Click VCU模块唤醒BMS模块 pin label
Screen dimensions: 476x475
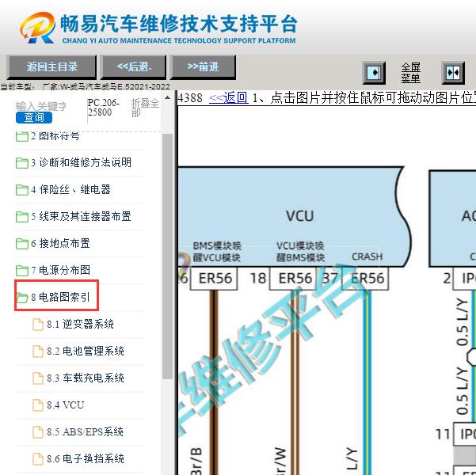point(300,252)
